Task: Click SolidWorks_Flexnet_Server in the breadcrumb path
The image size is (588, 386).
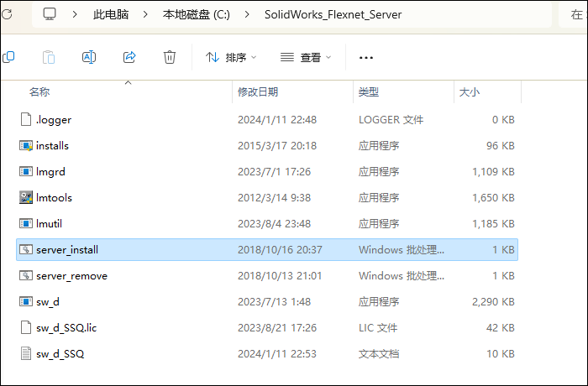Action: point(333,14)
